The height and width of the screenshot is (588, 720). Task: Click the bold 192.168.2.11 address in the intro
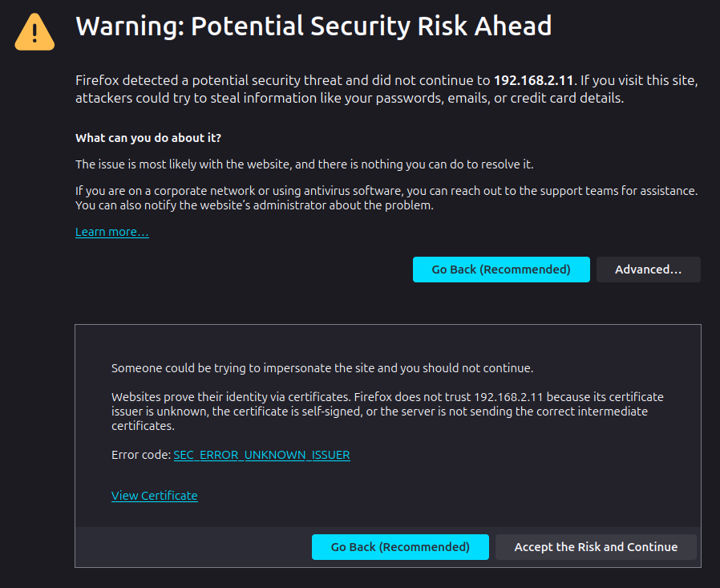pos(534,80)
